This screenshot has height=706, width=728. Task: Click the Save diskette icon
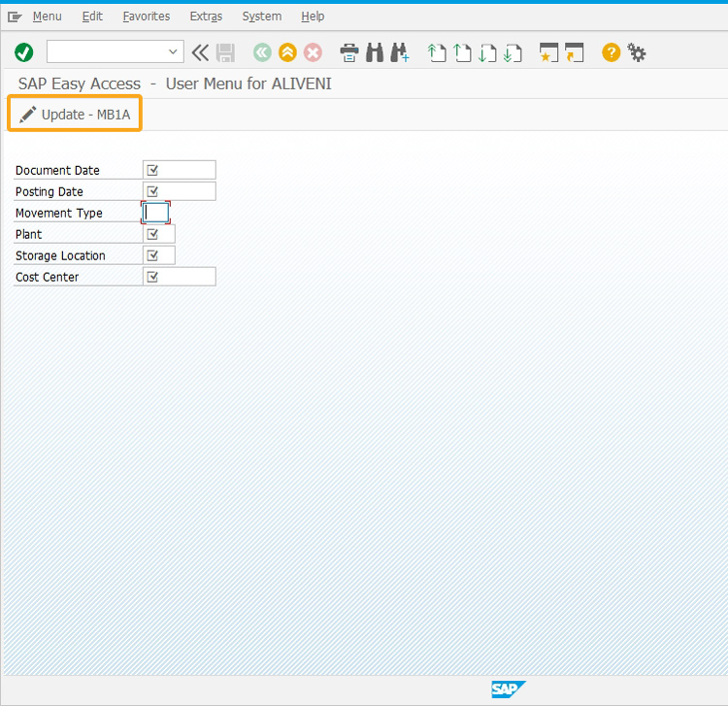(x=225, y=52)
